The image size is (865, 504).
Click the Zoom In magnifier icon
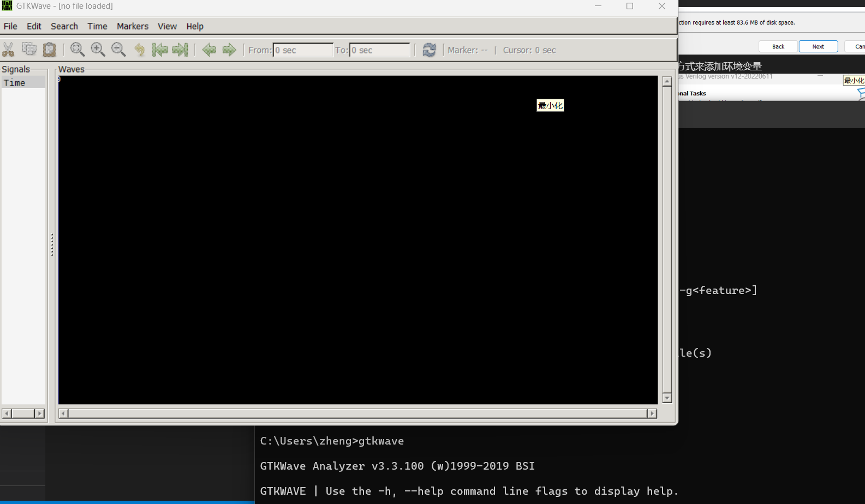98,50
